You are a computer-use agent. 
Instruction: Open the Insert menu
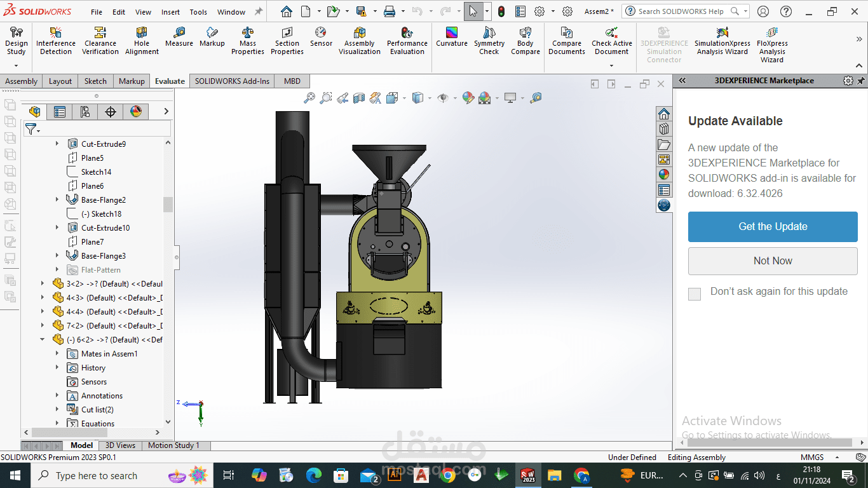170,12
